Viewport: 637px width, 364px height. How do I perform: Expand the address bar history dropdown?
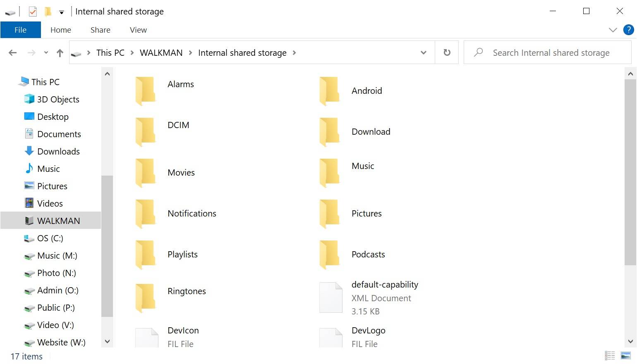point(424,52)
